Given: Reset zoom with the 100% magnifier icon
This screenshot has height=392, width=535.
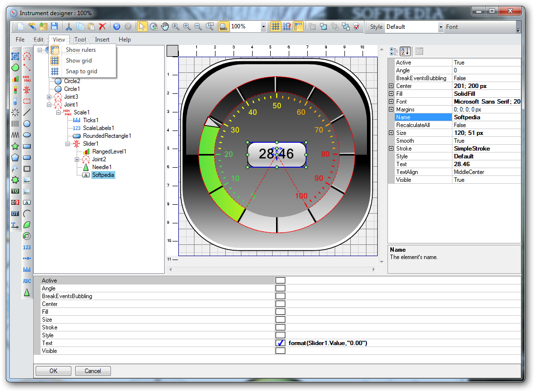Looking at the screenshot, I should pyautogui.click(x=223, y=26).
